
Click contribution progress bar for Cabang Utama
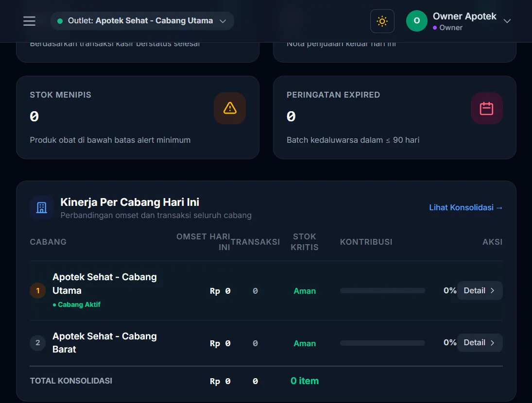pos(382,290)
